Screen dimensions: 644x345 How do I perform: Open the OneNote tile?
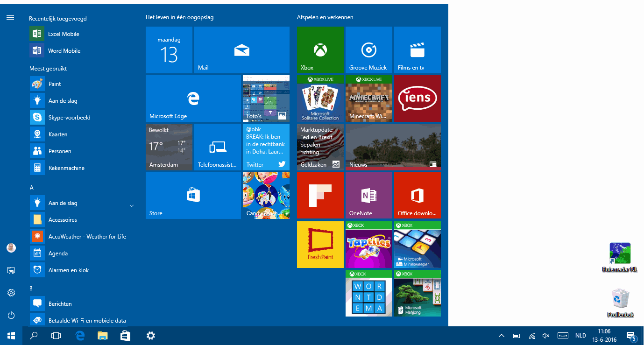[x=369, y=196]
